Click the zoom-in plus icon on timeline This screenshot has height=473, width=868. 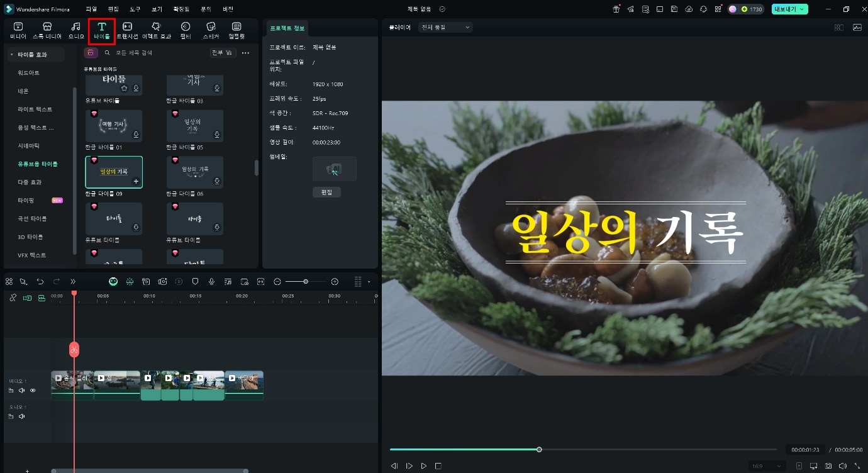pyautogui.click(x=335, y=282)
